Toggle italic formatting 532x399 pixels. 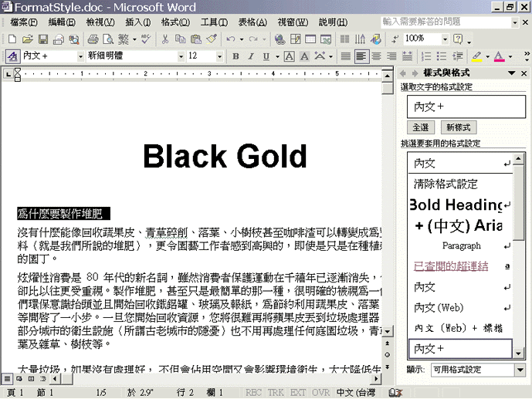pyautogui.click(x=251, y=56)
